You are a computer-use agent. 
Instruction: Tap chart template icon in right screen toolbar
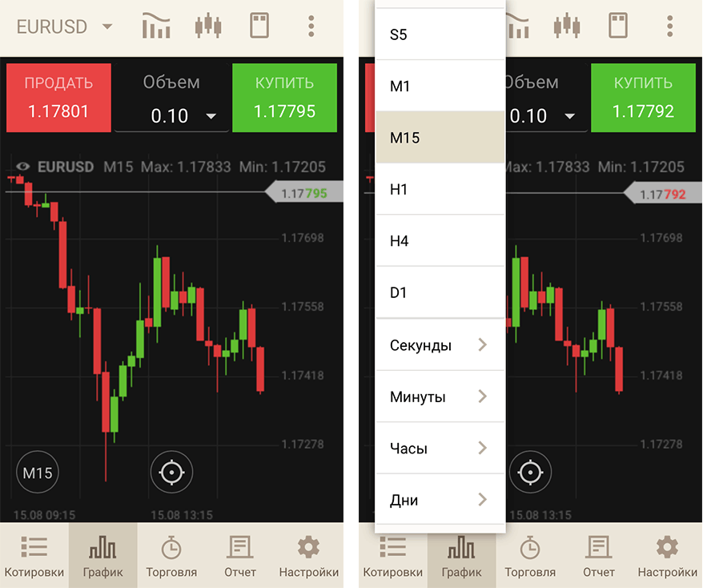tap(617, 26)
